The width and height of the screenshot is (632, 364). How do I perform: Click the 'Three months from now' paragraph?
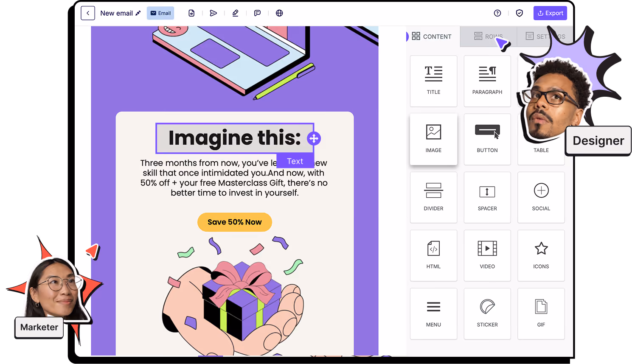[234, 178]
